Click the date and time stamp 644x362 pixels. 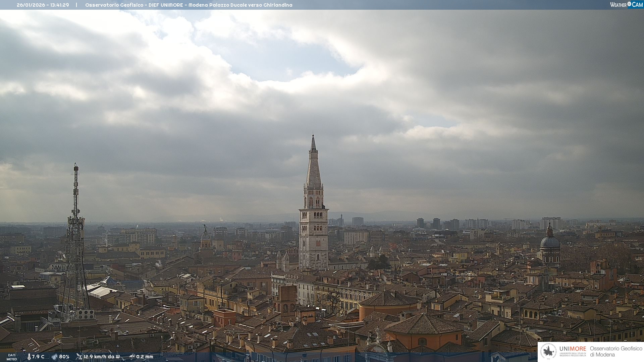(43, 5)
